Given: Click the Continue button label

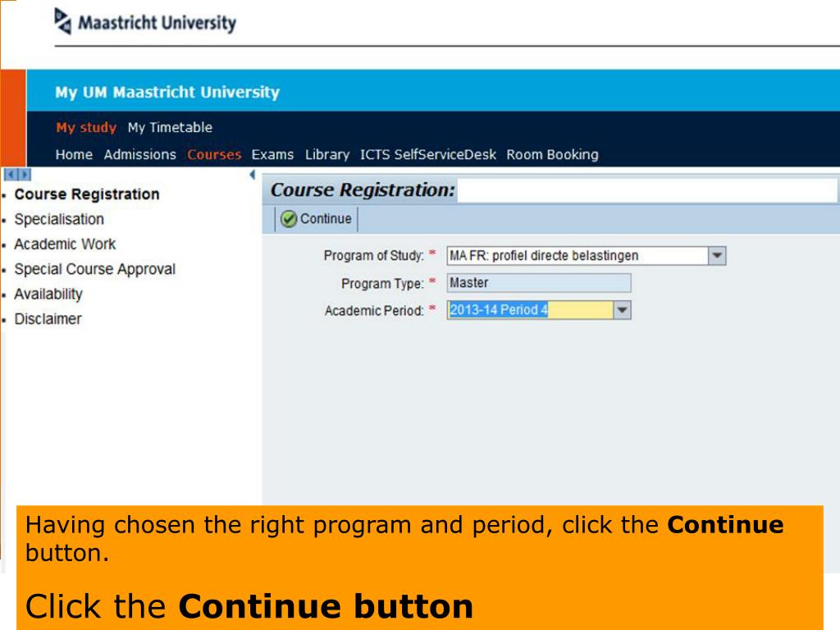Looking at the screenshot, I should point(326,218).
